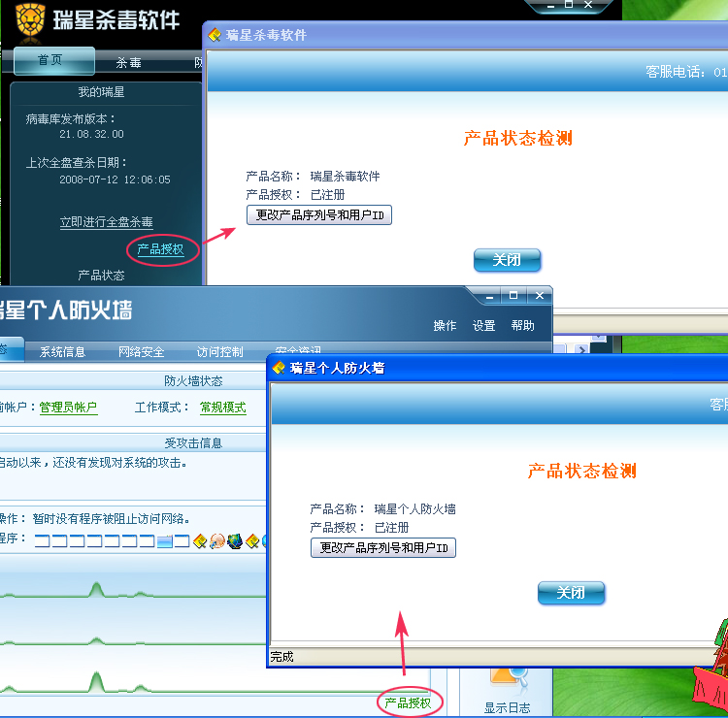Open the 设置 menu in firewall
728x718 pixels.
[x=483, y=325]
